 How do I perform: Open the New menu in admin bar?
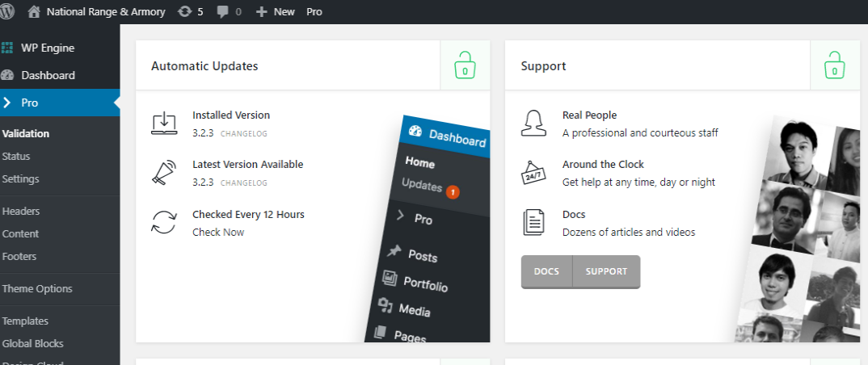(284, 11)
